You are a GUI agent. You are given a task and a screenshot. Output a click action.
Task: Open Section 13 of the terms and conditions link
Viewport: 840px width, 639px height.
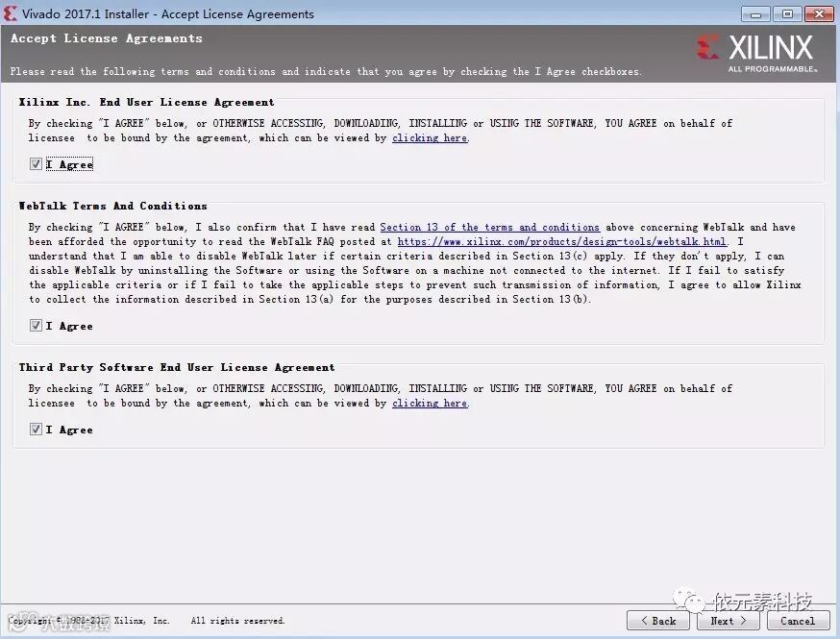(489, 227)
